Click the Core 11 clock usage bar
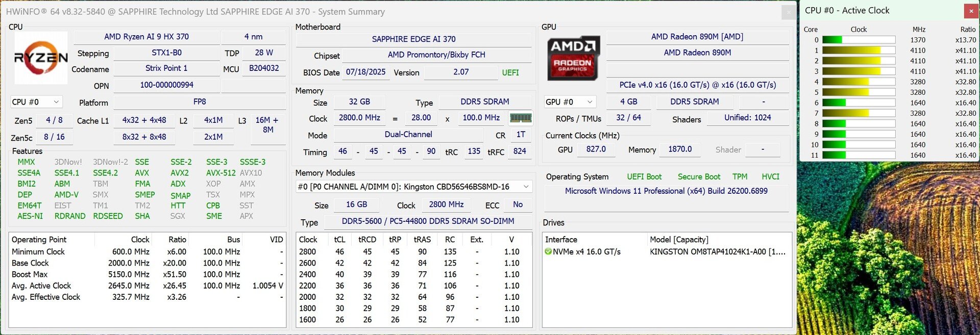Image resolution: width=980 pixels, height=335 pixels. point(859,155)
